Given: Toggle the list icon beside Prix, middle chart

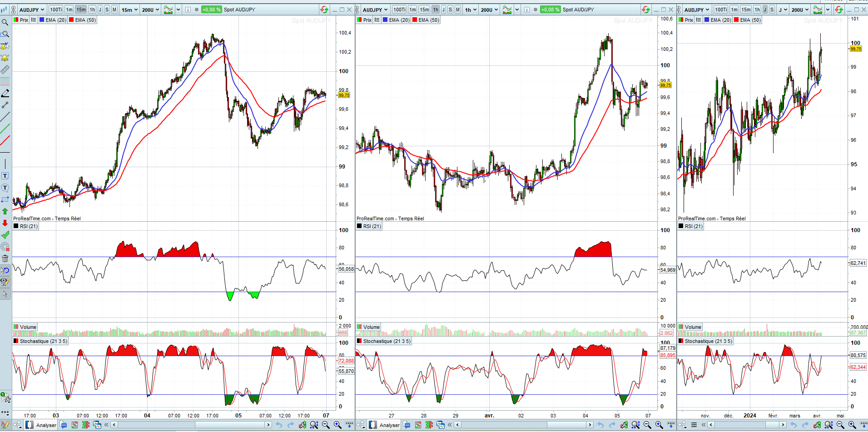Looking at the screenshot, I should click(x=377, y=20).
